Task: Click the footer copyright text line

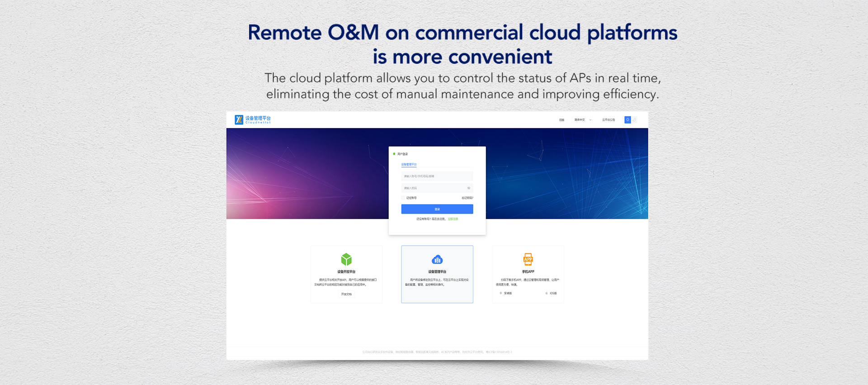Action: click(437, 352)
